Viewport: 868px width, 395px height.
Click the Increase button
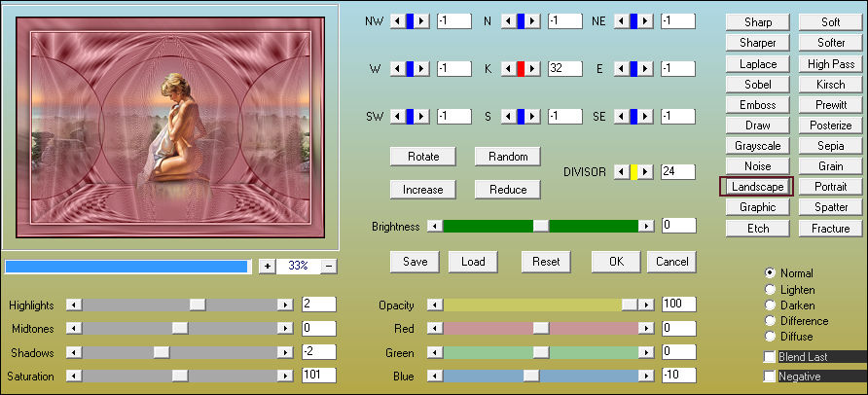pyautogui.click(x=423, y=189)
